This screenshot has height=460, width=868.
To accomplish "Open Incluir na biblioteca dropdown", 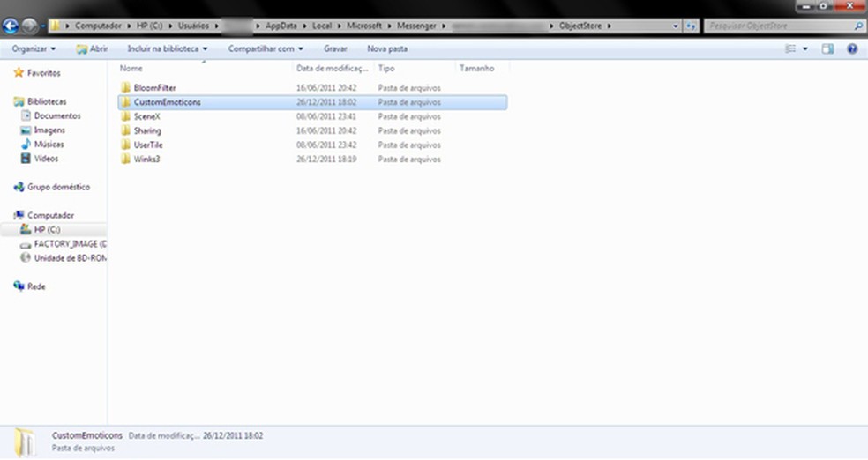I will 168,48.
